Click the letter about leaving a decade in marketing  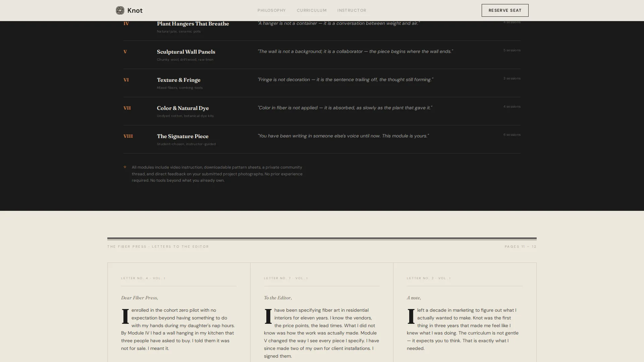click(464, 329)
